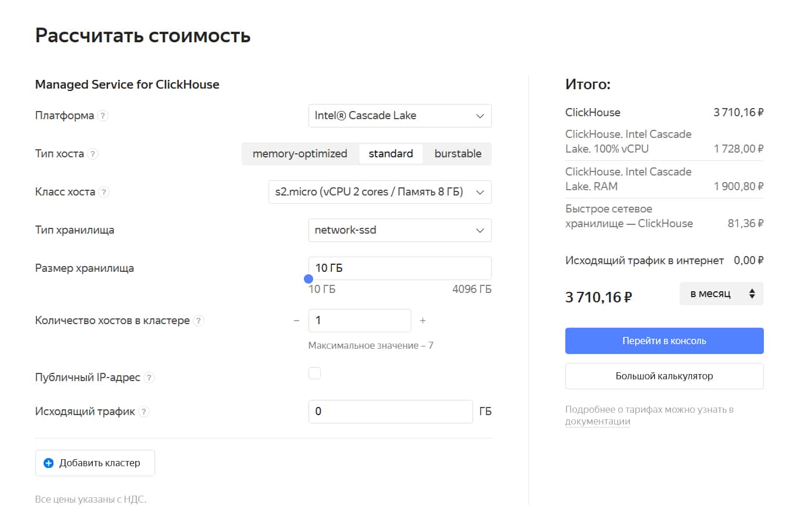798x532 pixels.
Task: Click the help icon next to Исходящий трафик
Action: click(x=144, y=412)
